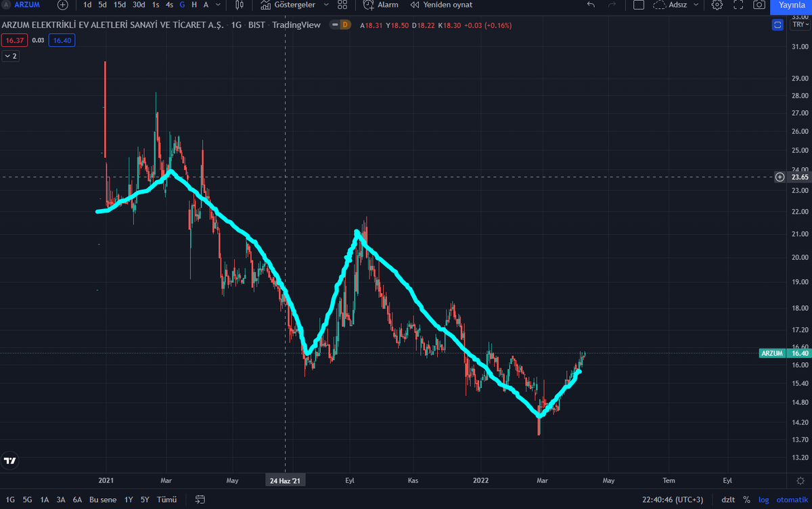
Task: Open indicator templates grid icon
Action: (342, 5)
